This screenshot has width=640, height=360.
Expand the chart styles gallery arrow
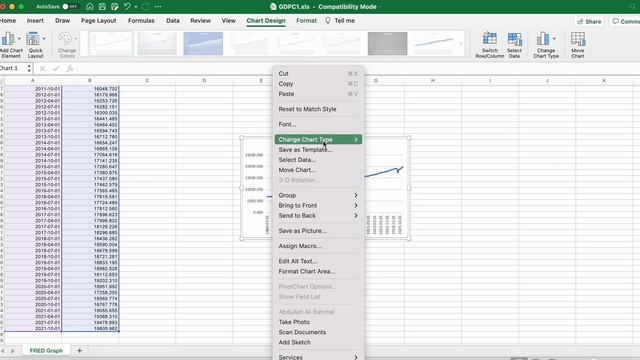point(461,43)
